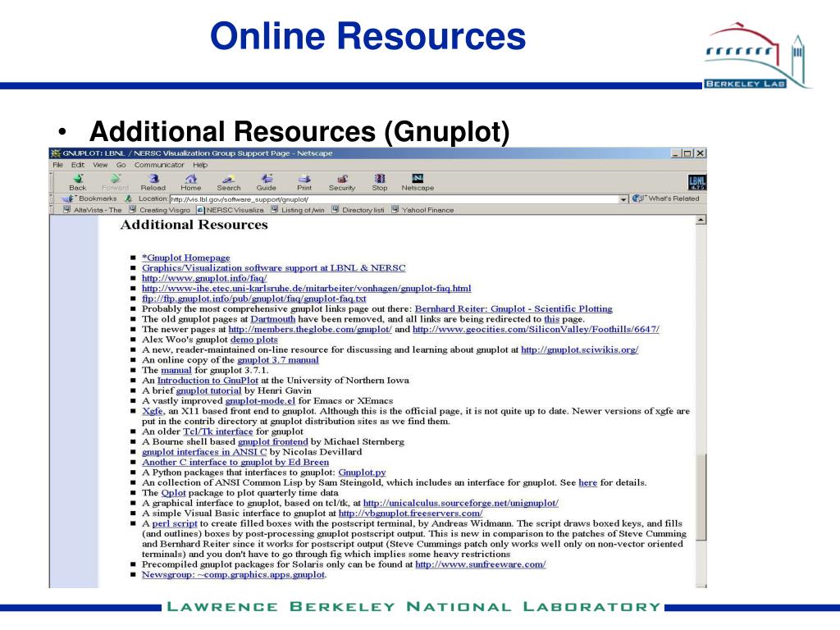Viewport: 840px width, 630px height.
Task: Open Directory listi bookmark
Action: click(358, 210)
